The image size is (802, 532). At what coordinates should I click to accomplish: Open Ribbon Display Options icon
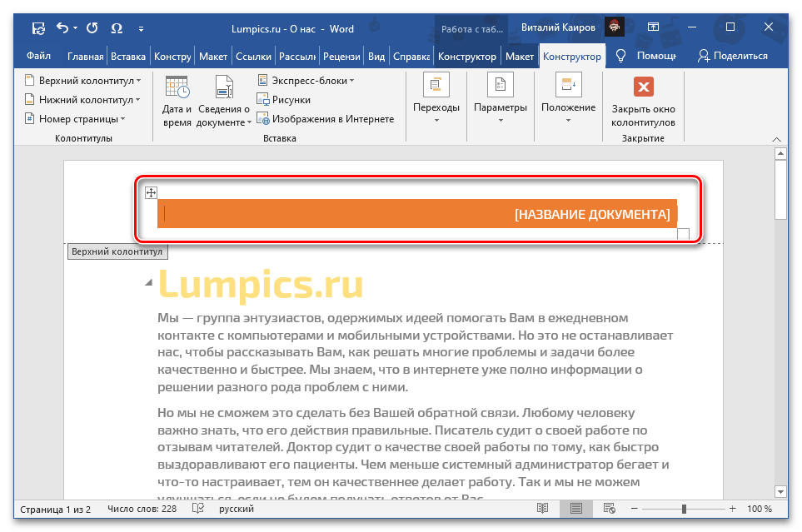(x=653, y=27)
